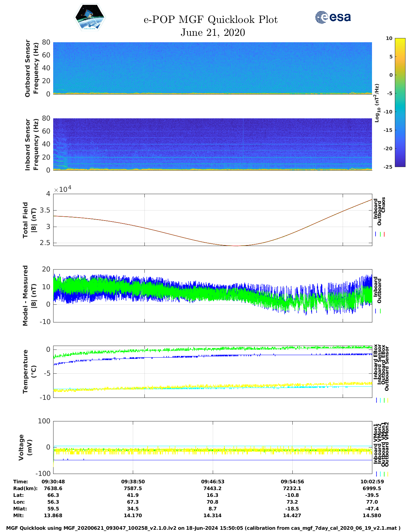Click the green Outboard marker beside Model - Measured
Screen dimensions: 411x532
[380, 311]
